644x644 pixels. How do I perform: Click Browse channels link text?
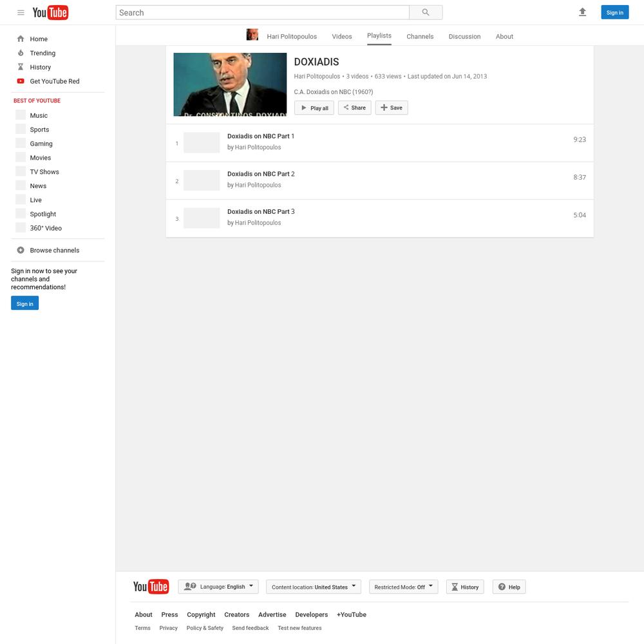click(54, 250)
